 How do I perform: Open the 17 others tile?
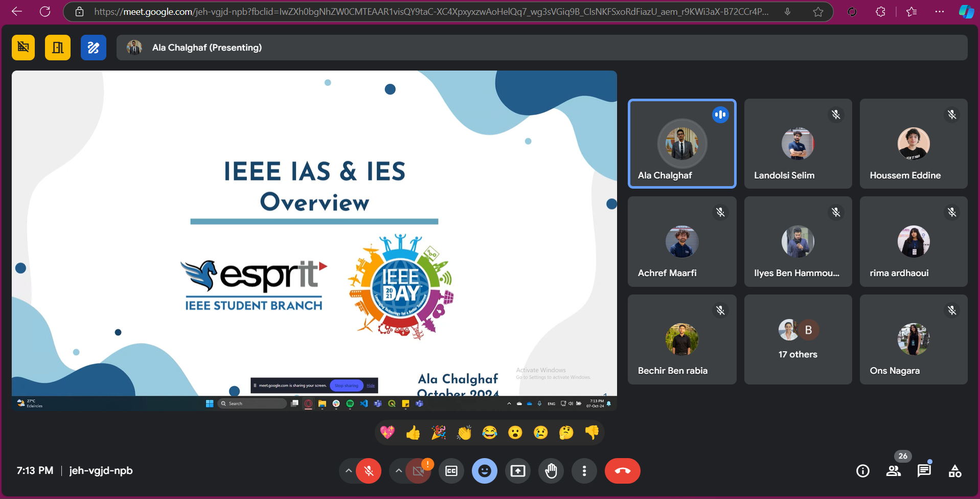[798, 339]
